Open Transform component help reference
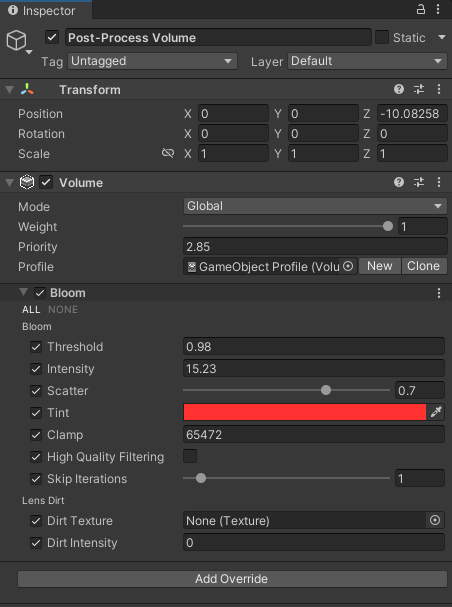 399,89
